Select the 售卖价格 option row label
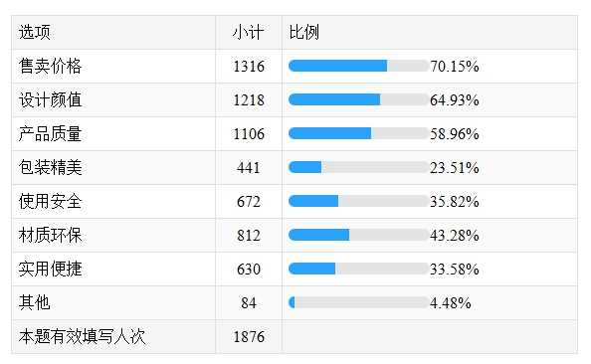This screenshot has width=591, height=364. tap(50, 67)
